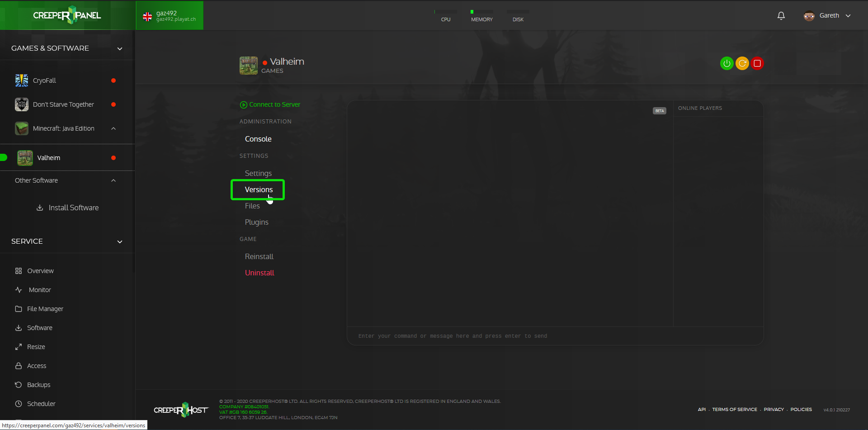
Task: Click the Connect to Server play icon
Action: click(244, 105)
